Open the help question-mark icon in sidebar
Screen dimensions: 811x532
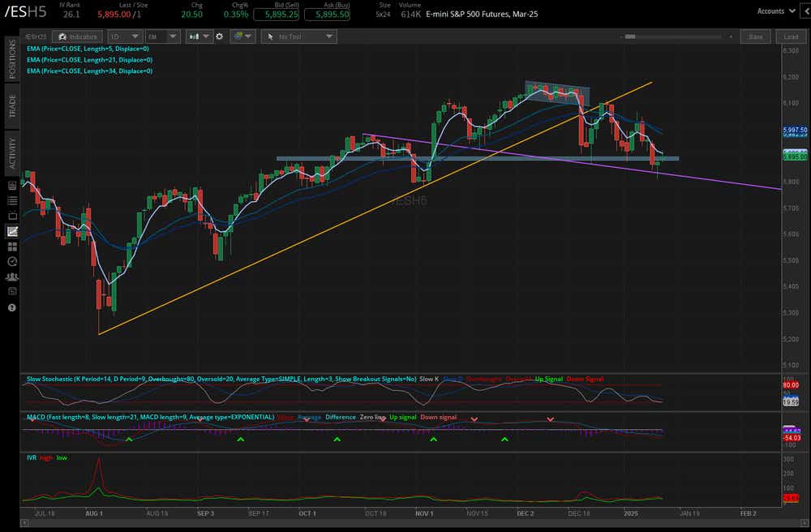(x=12, y=307)
